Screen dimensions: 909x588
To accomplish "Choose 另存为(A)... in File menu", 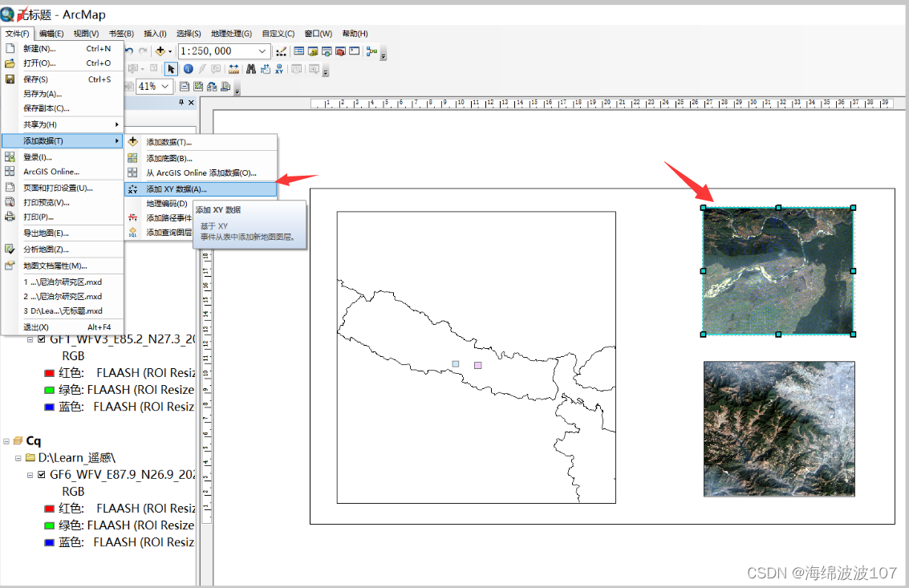I will coord(63,94).
